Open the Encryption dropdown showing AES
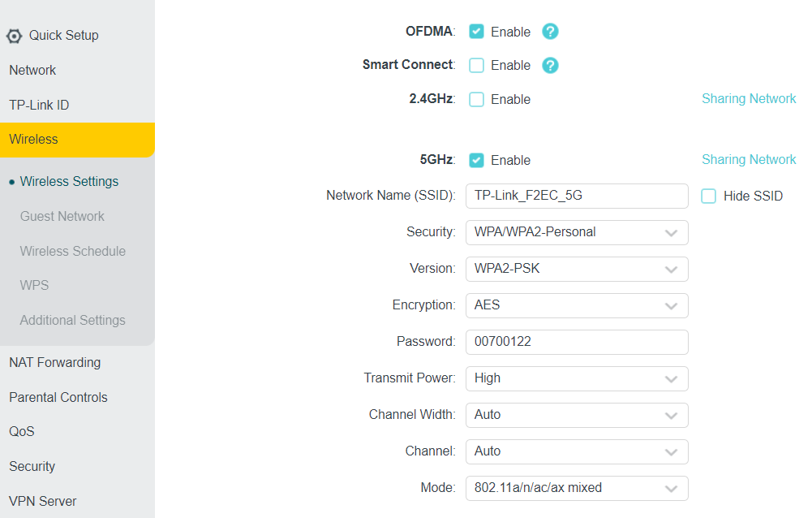Viewport: 812px width, 518px height. (577, 305)
